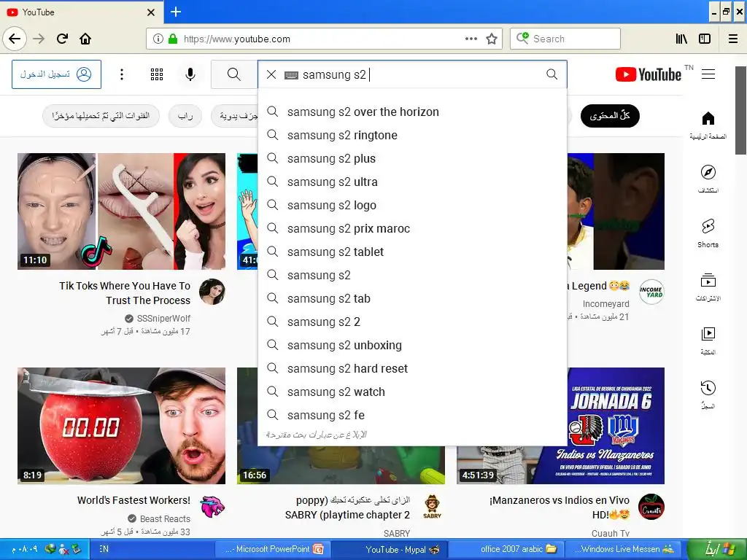Open Manzaneros vs Indios video thumbnail
Image resolution: width=747 pixels, height=560 pixels.
(x=560, y=426)
